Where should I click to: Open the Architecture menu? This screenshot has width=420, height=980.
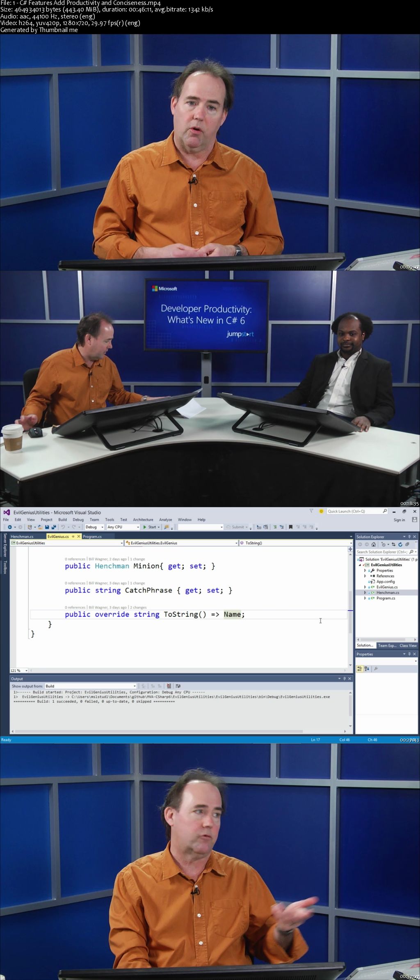click(x=143, y=519)
